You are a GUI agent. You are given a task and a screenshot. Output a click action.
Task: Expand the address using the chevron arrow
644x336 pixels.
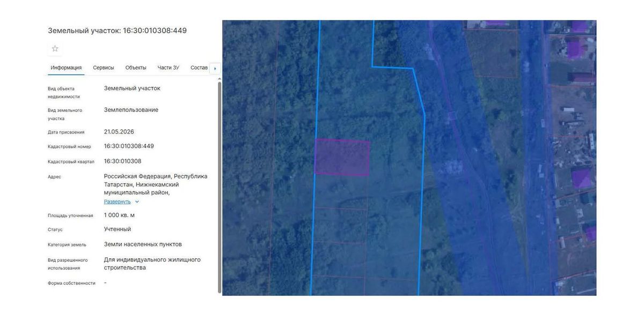(137, 201)
